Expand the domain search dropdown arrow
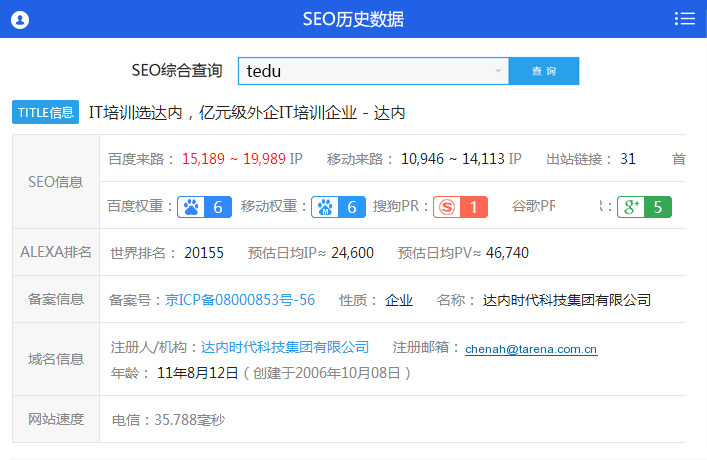 coord(497,71)
